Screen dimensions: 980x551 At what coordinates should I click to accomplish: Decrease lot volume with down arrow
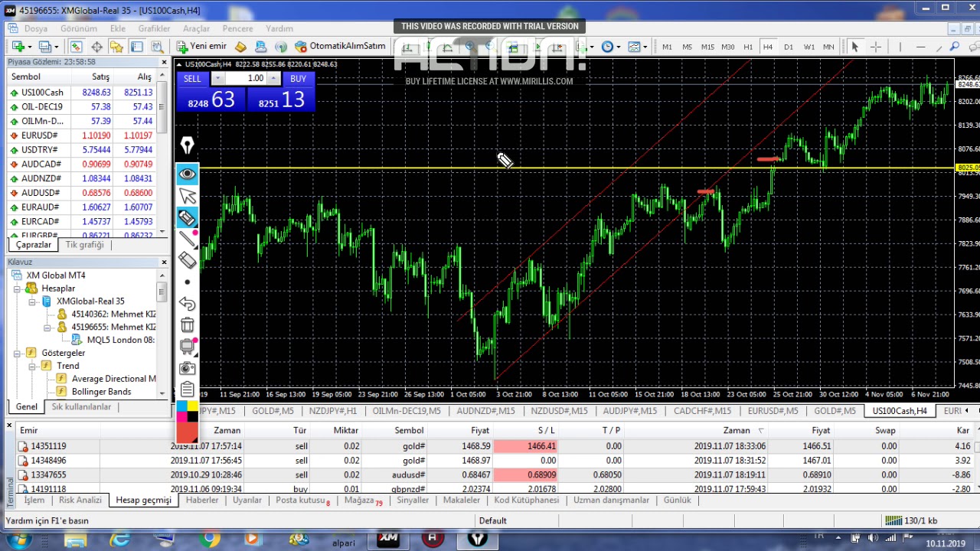pyautogui.click(x=218, y=79)
